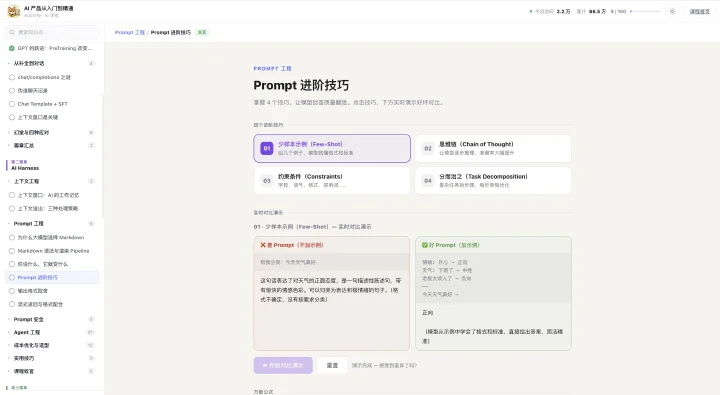Screen dimensions: 720x395
Task: Select the 约束条件 (Constraints) card
Action: pos(332,181)
